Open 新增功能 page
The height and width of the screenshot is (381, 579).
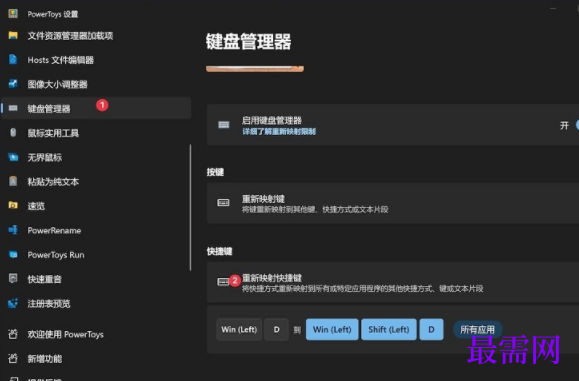point(96,358)
